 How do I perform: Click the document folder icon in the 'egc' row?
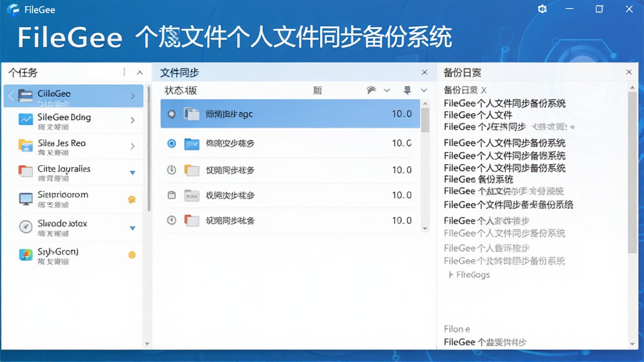coord(191,114)
